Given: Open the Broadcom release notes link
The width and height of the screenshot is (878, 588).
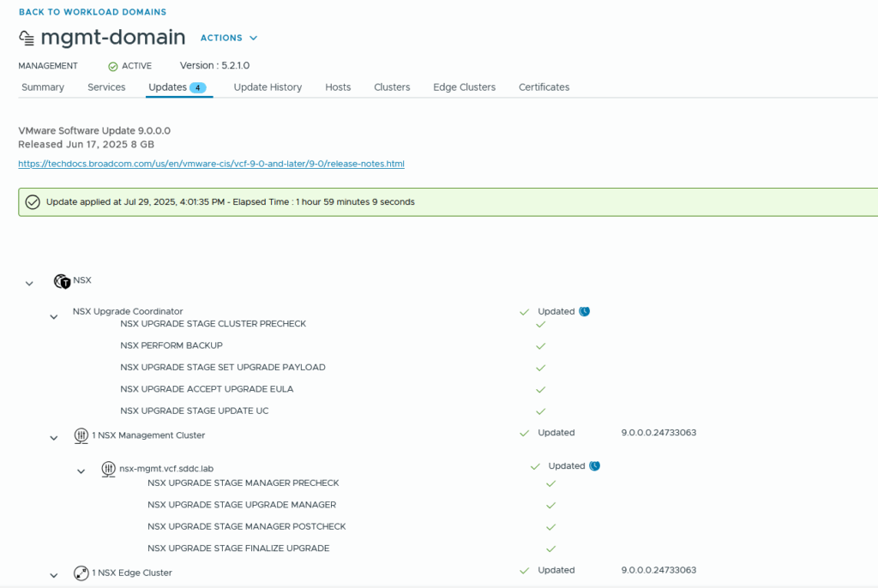Looking at the screenshot, I should click(x=211, y=164).
